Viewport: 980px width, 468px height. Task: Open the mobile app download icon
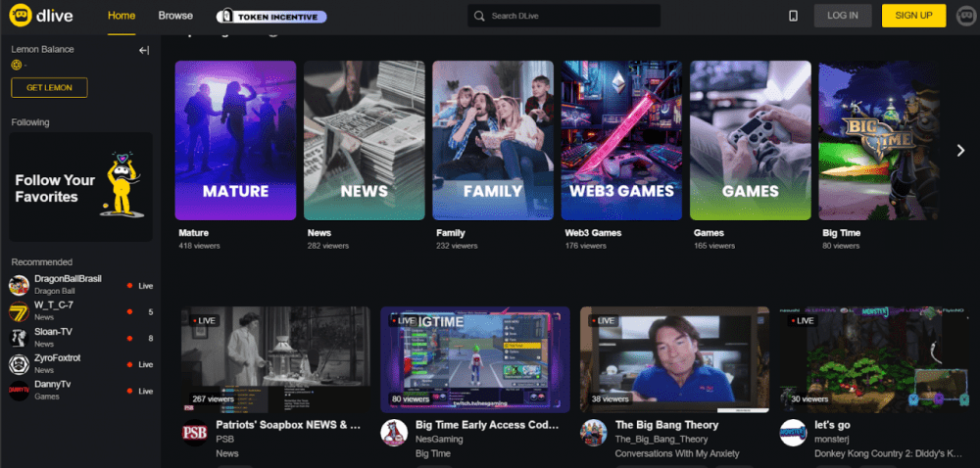pyautogui.click(x=793, y=16)
